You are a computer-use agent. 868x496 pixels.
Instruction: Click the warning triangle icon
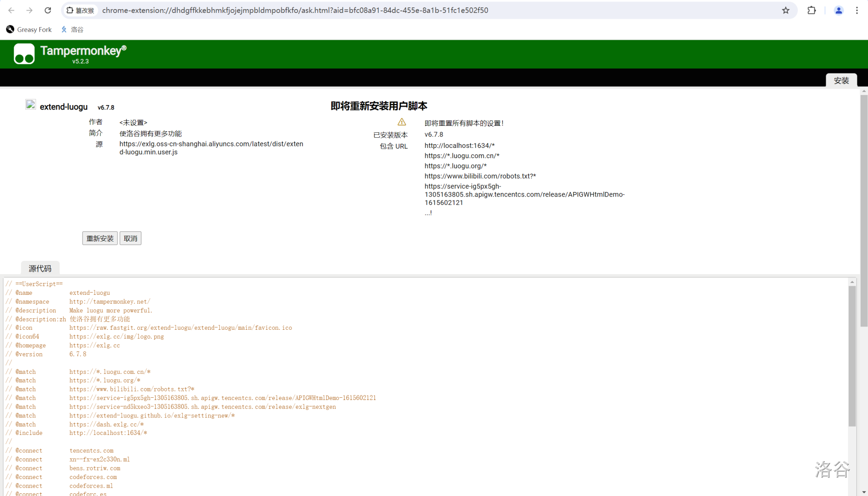tap(402, 122)
